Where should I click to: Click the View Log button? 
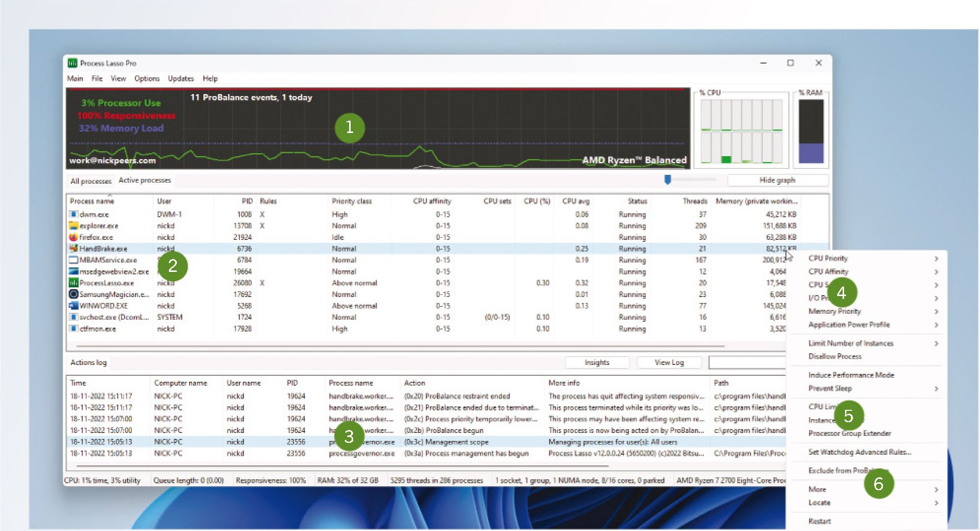[669, 363]
